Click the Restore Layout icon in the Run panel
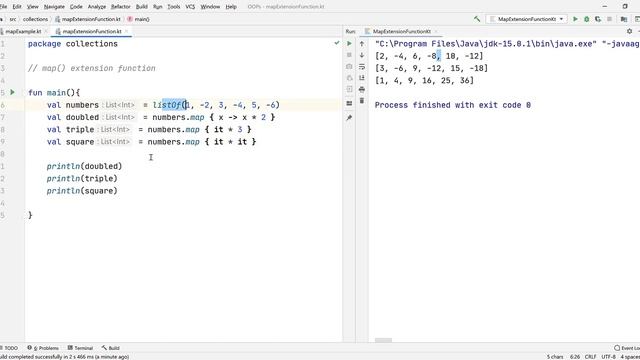The height and width of the screenshot is (360, 640). (349, 103)
